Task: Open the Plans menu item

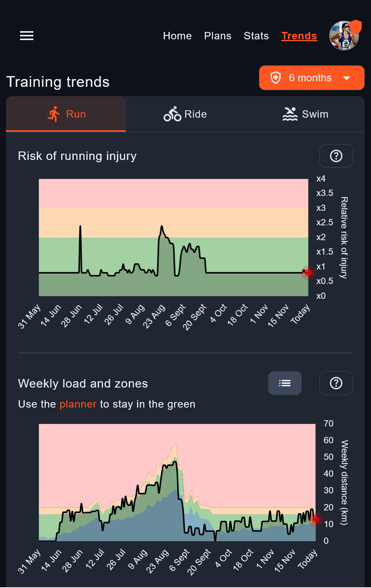Action: click(x=218, y=36)
